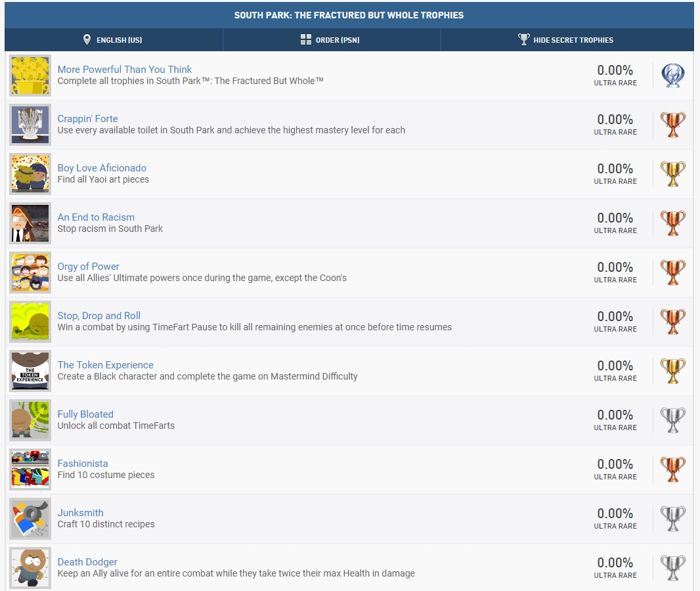The height and width of the screenshot is (591, 700).
Task: Open the Boy Love Aficionado trophy link
Action: coord(102,168)
